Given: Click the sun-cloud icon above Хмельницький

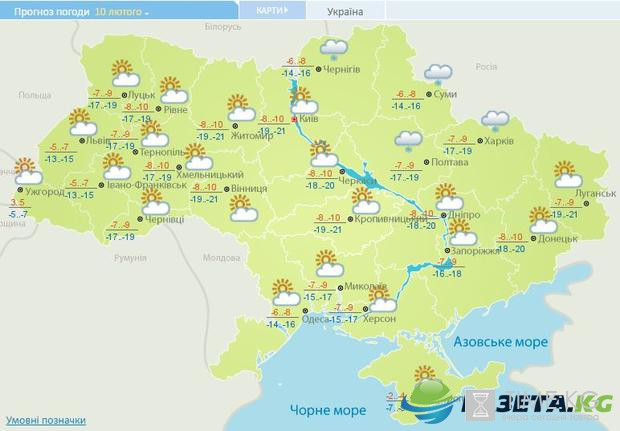Looking at the screenshot, I should pyautogui.click(x=199, y=157).
